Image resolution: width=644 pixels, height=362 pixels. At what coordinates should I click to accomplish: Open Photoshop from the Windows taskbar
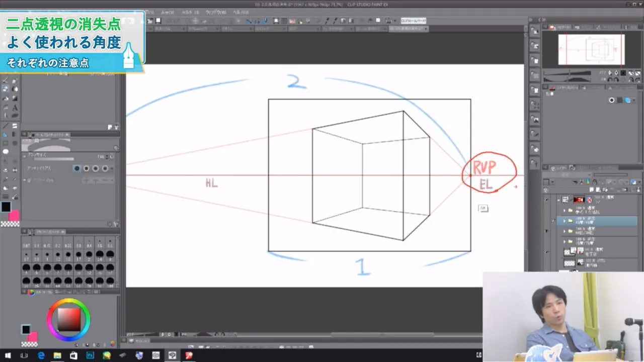90,355
